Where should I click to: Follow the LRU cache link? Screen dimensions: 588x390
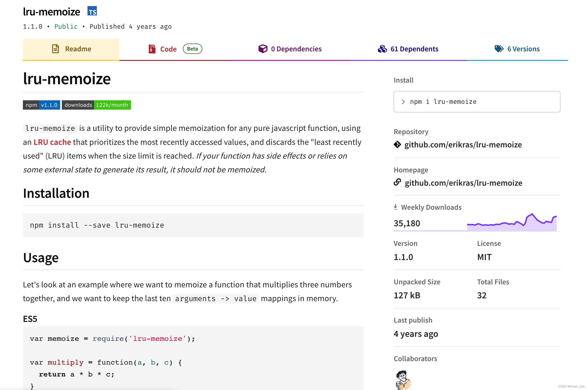tap(52, 142)
